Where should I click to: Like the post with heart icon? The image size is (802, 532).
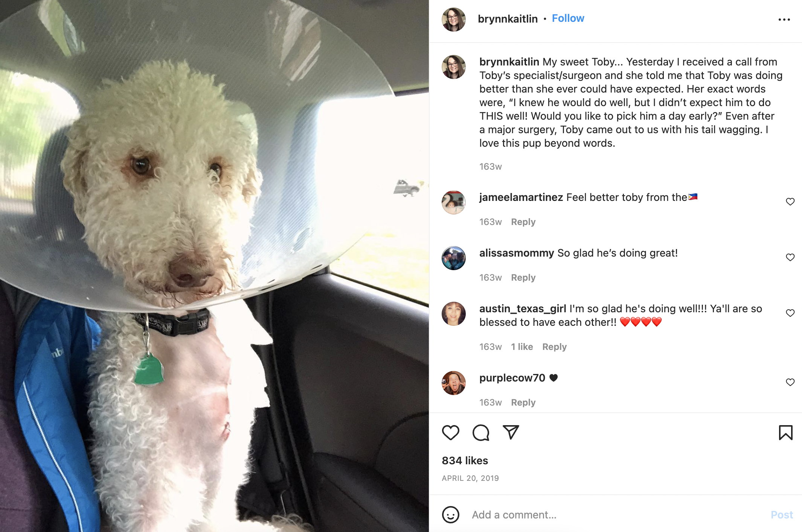point(450,433)
